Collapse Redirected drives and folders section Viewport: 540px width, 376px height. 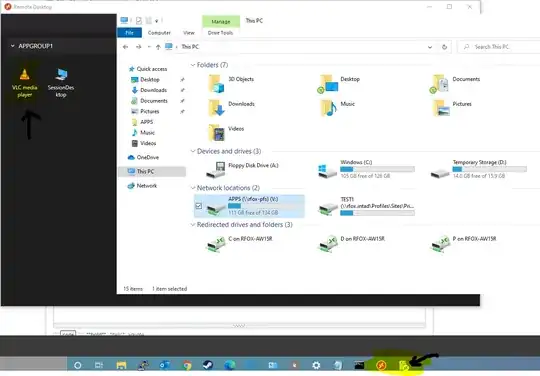click(193, 224)
